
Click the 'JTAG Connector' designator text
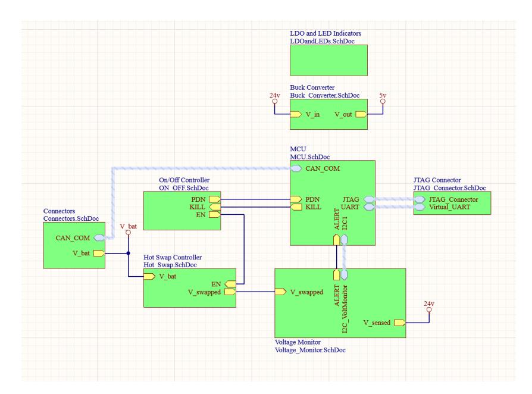click(x=437, y=180)
